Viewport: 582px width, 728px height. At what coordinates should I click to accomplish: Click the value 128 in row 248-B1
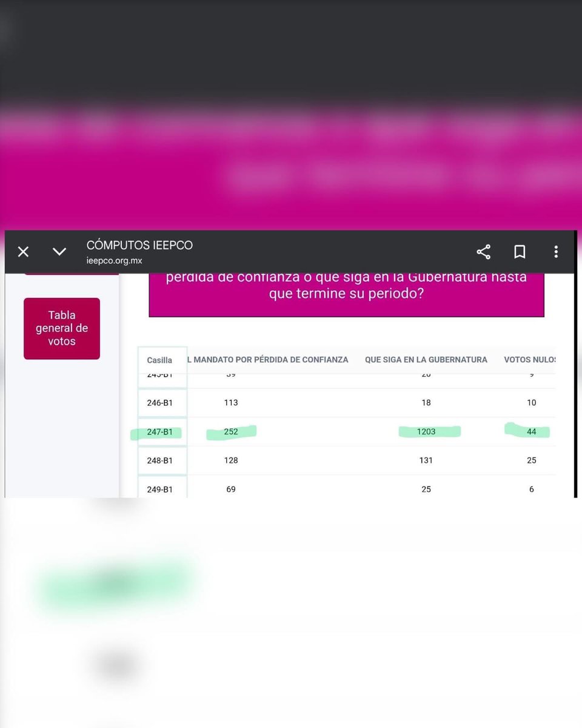[231, 460]
